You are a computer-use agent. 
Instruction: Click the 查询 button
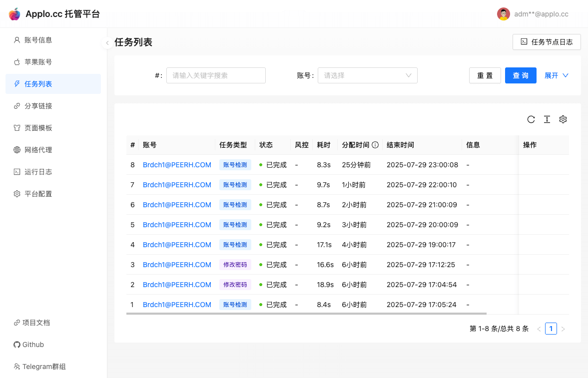tap(521, 75)
